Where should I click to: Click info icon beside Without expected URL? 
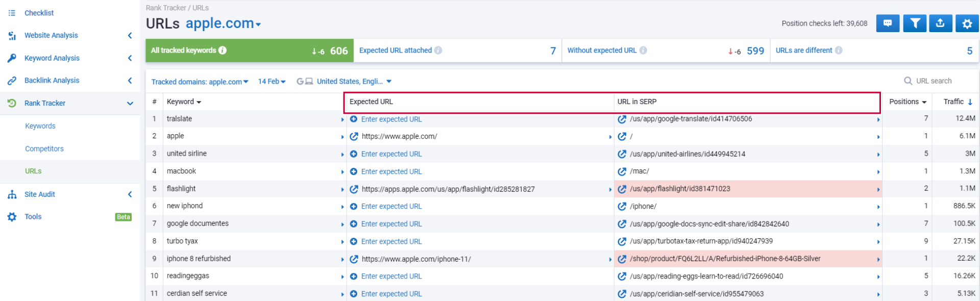[643, 50]
